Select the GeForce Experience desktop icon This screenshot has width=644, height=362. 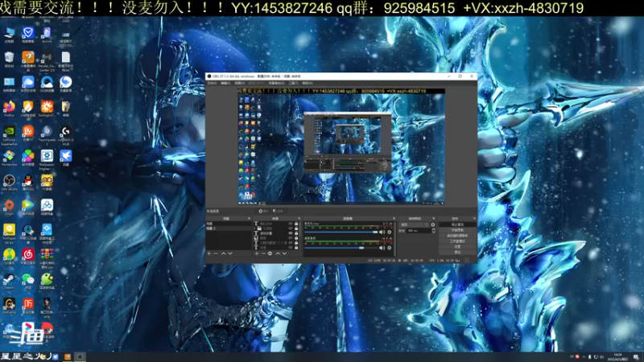tap(9, 134)
